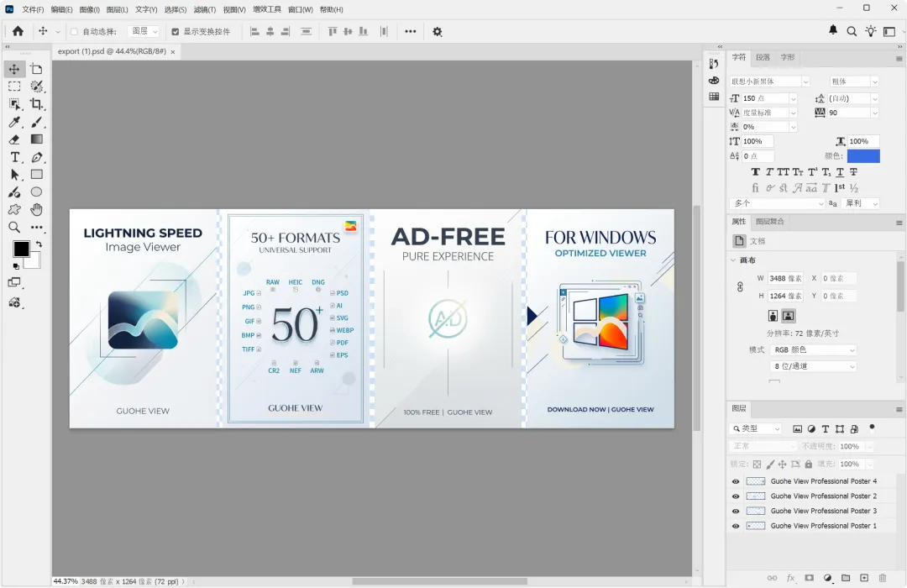Select the Eyedropper tool
Screen dimensions: 907x588
coord(14,122)
